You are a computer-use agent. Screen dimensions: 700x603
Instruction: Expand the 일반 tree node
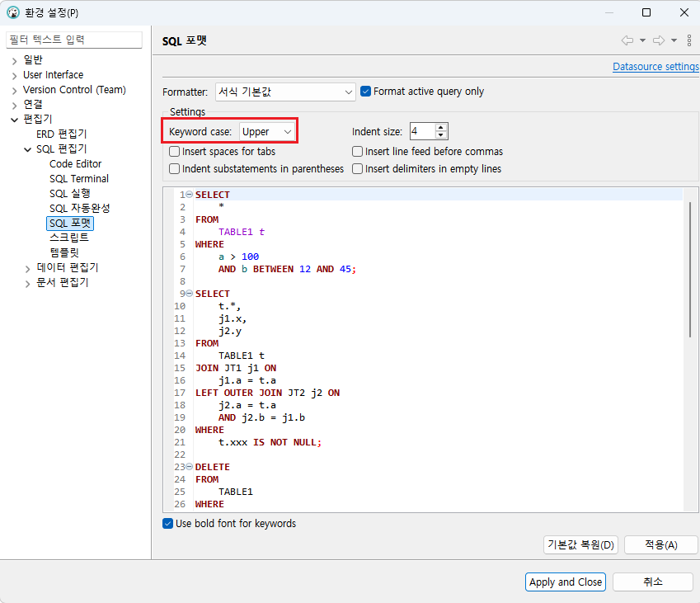tap(14, 61)
